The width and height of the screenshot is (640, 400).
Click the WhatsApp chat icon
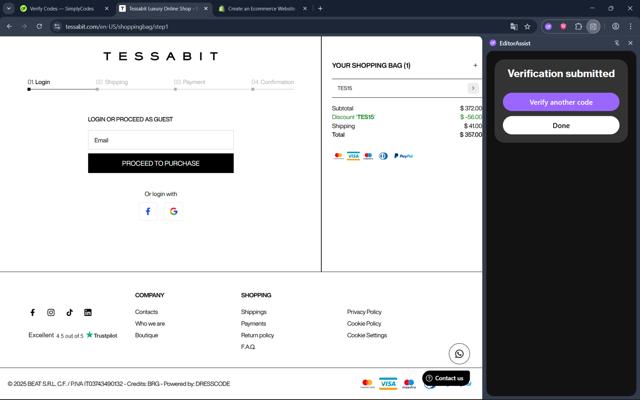click(459, 353)
